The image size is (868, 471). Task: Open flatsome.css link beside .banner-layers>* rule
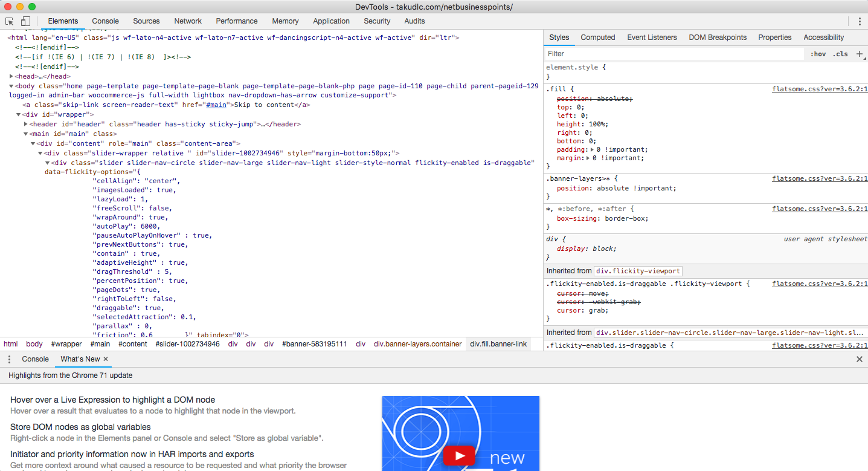820,179
